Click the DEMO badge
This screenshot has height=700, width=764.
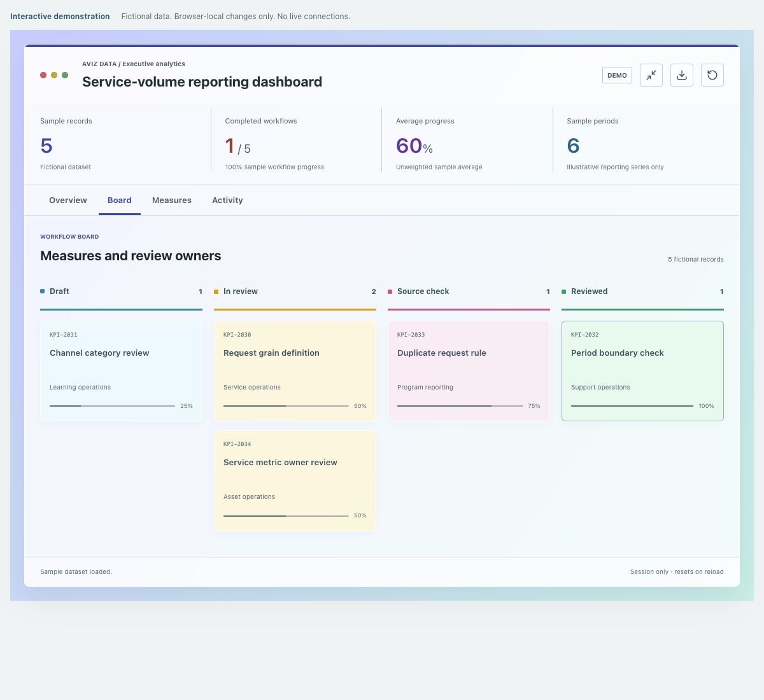[617, 75]
